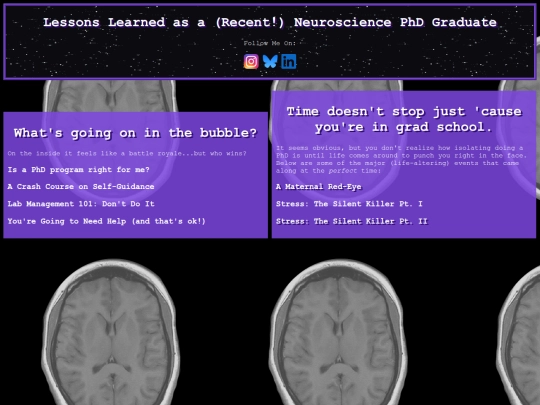Open 'A Maternal Red-Eye' post
The image size is (540, 405).
pos(319,187)
